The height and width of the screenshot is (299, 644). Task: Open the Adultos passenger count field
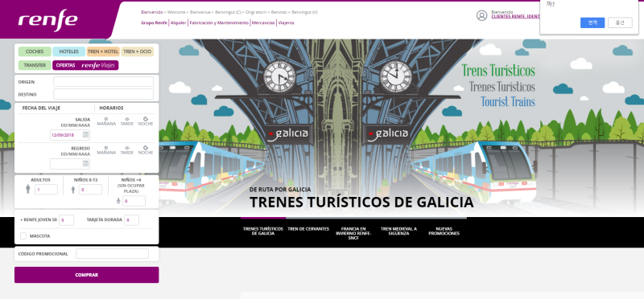(46, 190)
